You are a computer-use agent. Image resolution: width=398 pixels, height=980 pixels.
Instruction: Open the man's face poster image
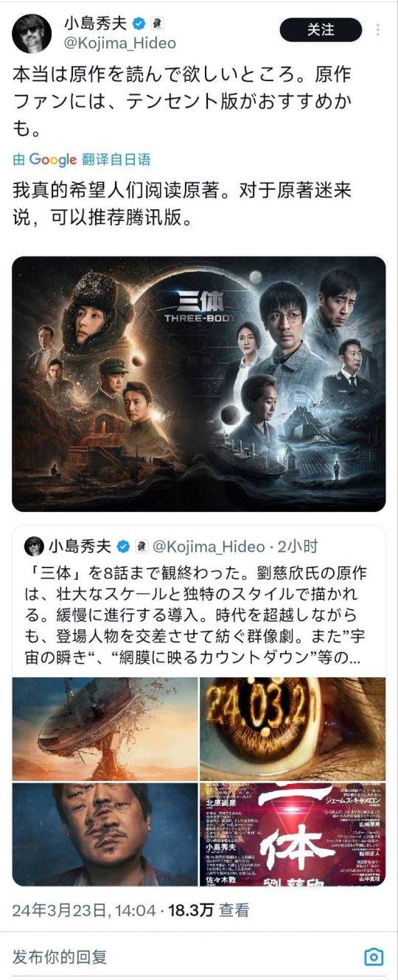(105, 834)
